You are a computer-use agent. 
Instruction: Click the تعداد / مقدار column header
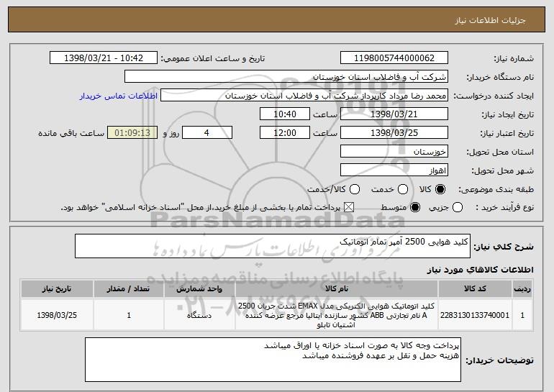tap(129, 289)
